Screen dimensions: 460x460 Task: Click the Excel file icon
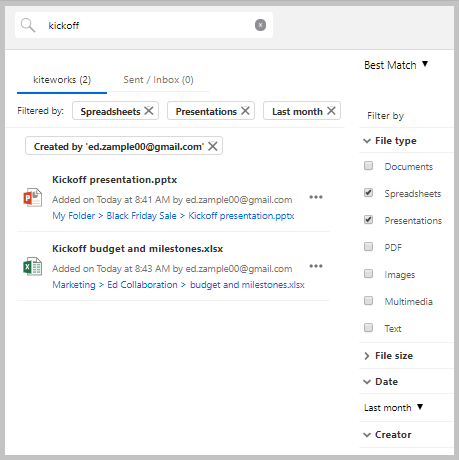(x=33, y=267)
